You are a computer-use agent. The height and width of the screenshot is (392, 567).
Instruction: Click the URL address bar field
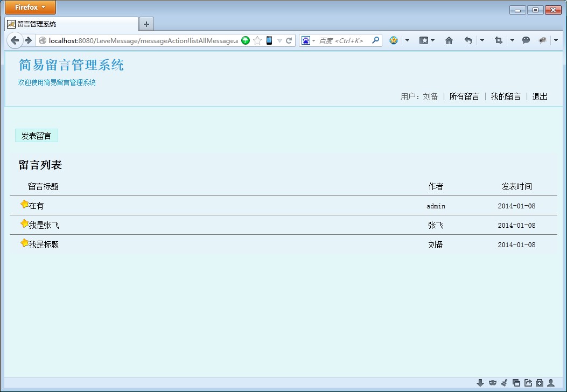(x=143, y=40)
